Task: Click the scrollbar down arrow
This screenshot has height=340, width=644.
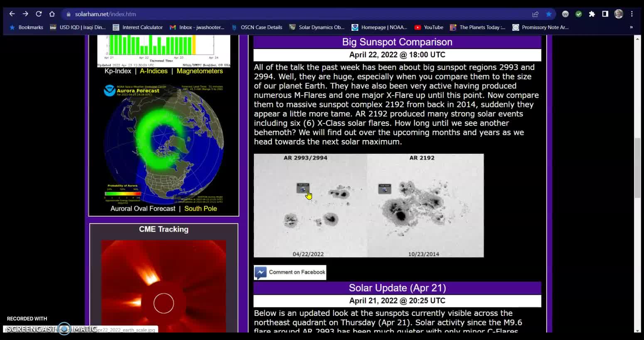Action: click(638, 330)
